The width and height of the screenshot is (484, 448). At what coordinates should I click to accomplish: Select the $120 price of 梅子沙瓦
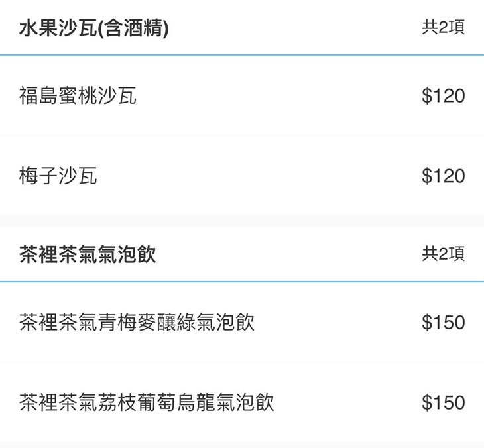[x=444, y=176]
